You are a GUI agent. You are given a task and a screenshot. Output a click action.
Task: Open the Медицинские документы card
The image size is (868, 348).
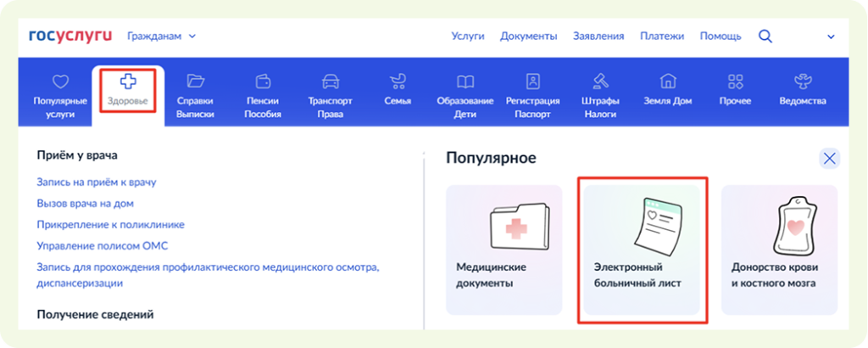pyautogui.click(x=504, y=250)
